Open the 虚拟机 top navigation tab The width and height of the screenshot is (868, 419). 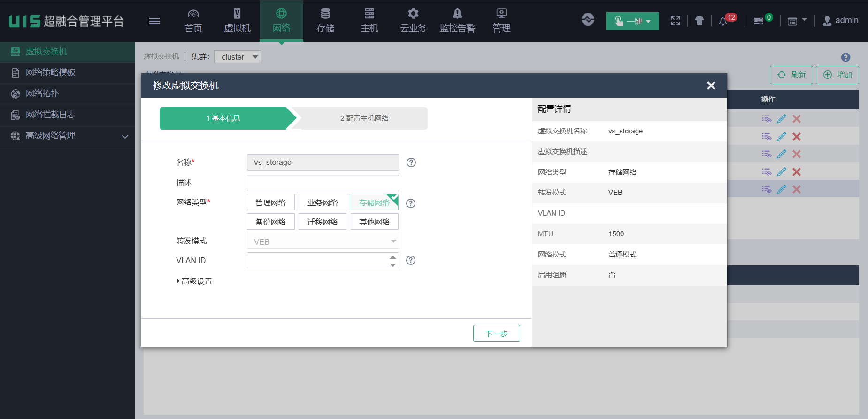coord(237,21)
